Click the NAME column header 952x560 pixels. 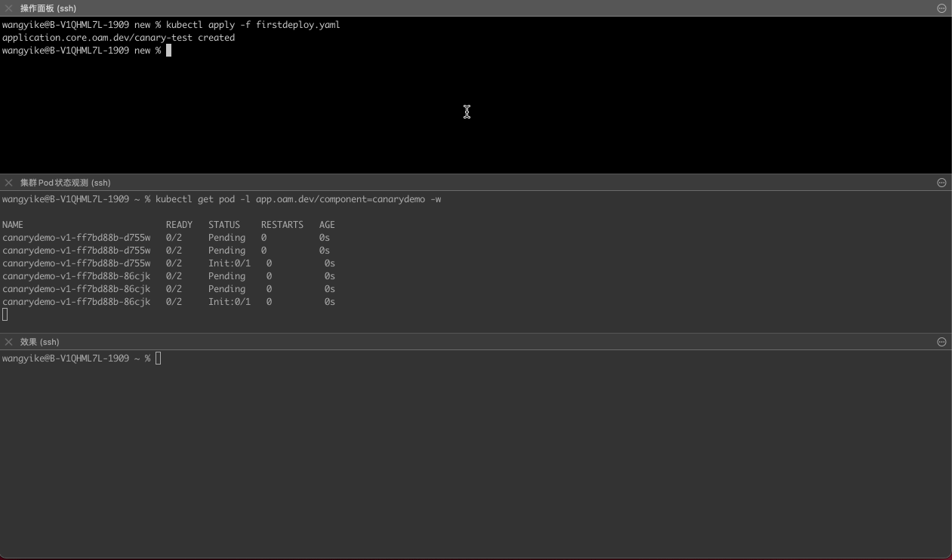point(13,225)
